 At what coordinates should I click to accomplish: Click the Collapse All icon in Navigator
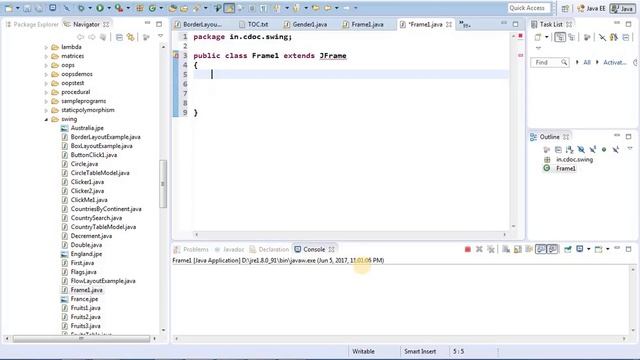119,38
